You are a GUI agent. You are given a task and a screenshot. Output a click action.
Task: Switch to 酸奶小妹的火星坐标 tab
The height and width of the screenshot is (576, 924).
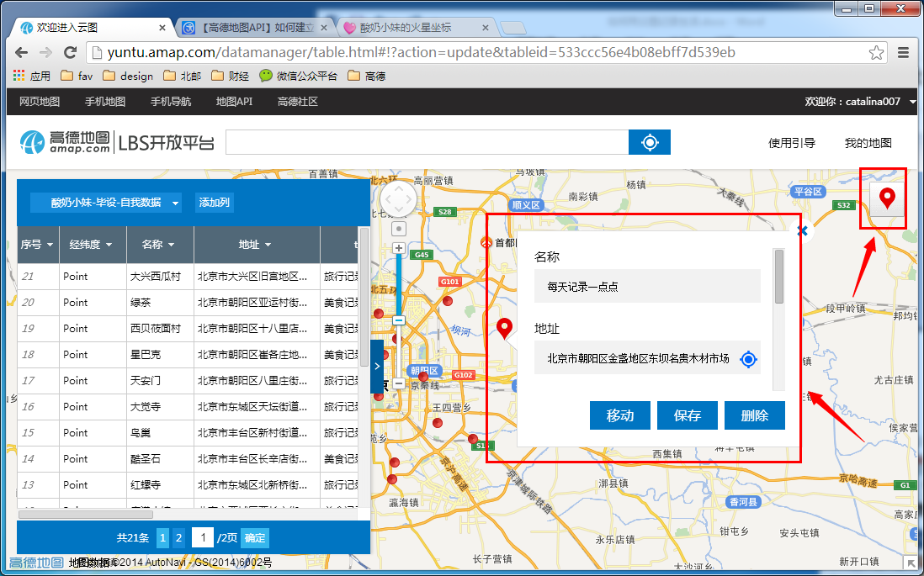pyautogui.click(x=416, y=28)
